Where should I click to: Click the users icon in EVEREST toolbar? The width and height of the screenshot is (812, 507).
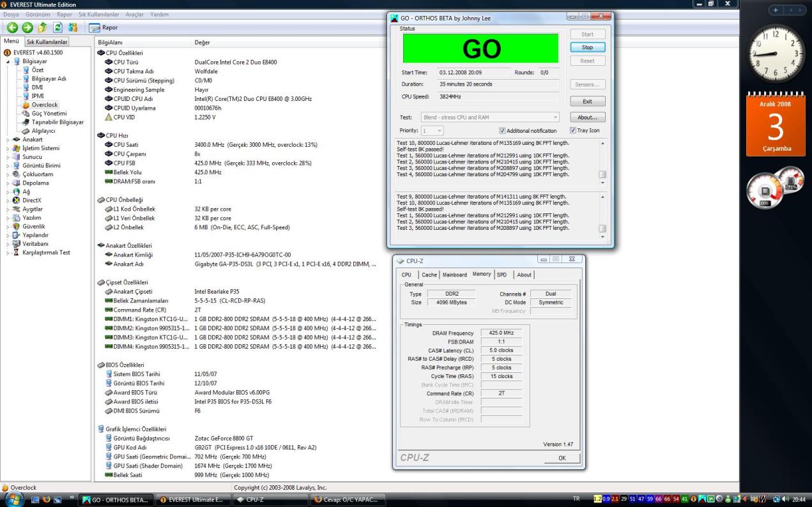click(72, 27)
